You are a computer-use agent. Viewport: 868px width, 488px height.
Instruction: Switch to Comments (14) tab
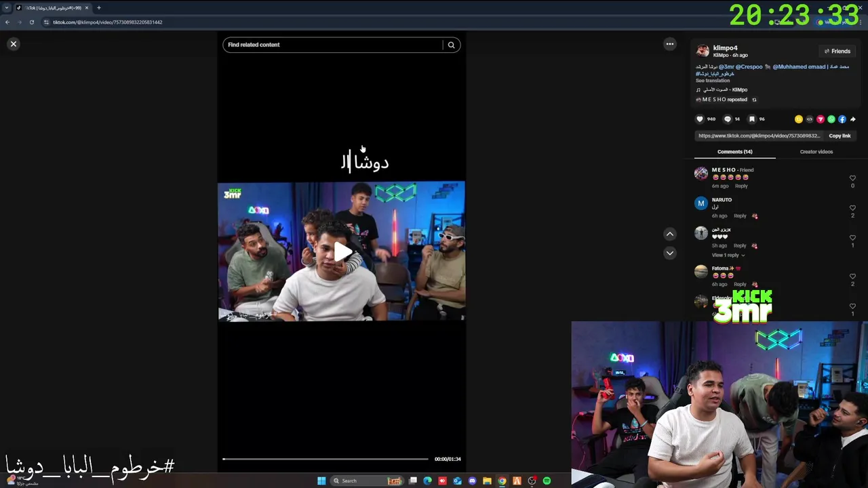click(x=734, y=152)
